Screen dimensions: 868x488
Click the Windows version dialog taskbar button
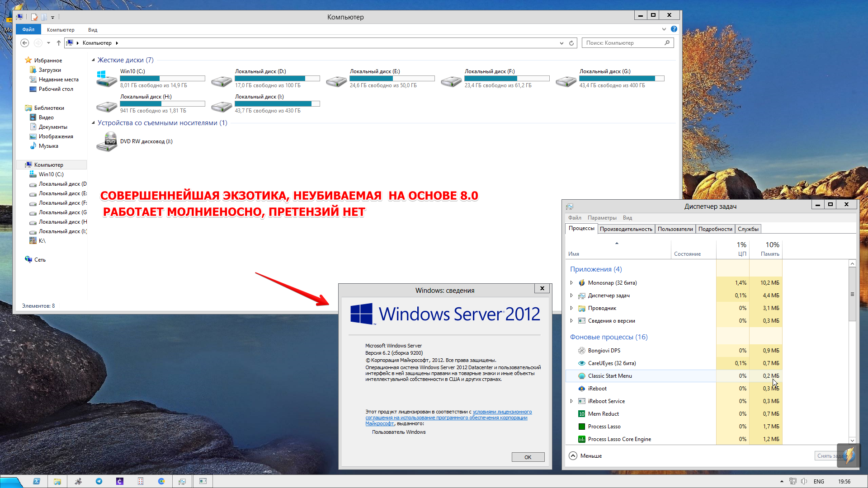click(x=203, y=481)
